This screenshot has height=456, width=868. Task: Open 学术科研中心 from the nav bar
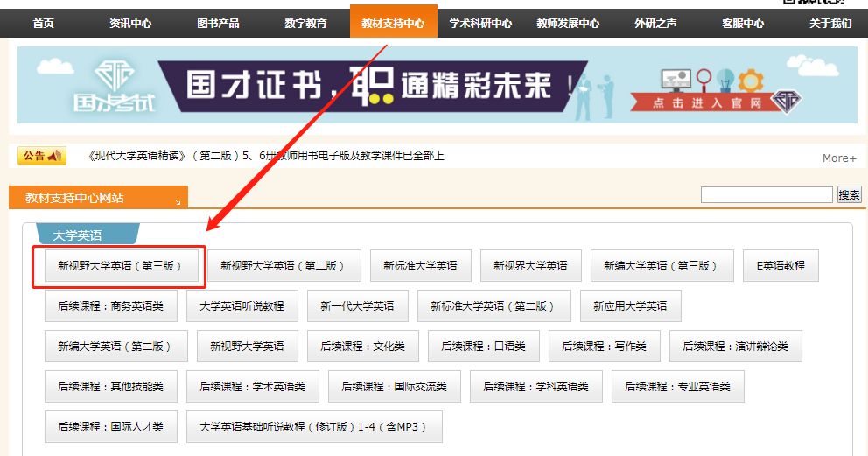[480, 24]
